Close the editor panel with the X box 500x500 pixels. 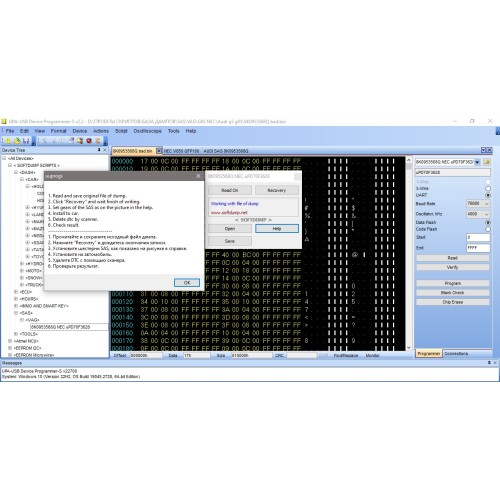click(x=489, y=150)
